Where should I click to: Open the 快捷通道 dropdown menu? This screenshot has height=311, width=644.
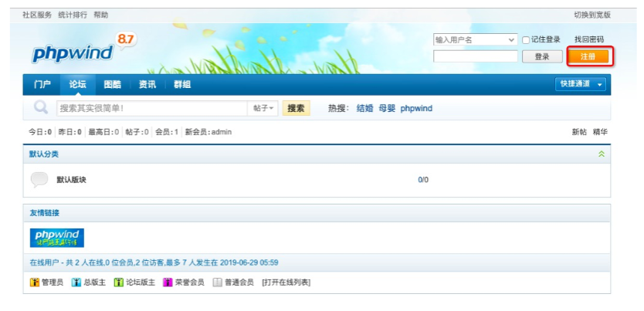click(x=581, y=84)
